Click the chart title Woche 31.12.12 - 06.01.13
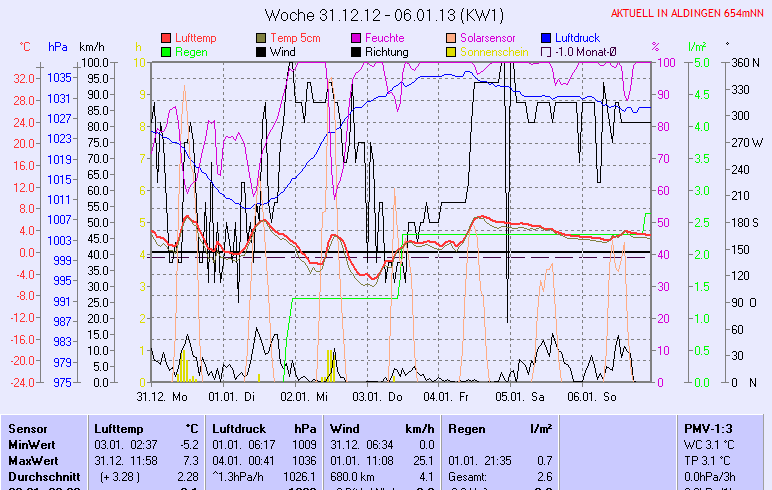 tap(384, 15)
